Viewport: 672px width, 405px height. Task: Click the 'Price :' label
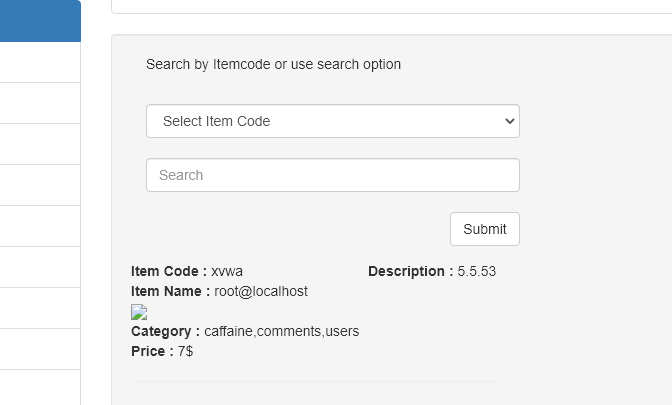coord(152,351)
